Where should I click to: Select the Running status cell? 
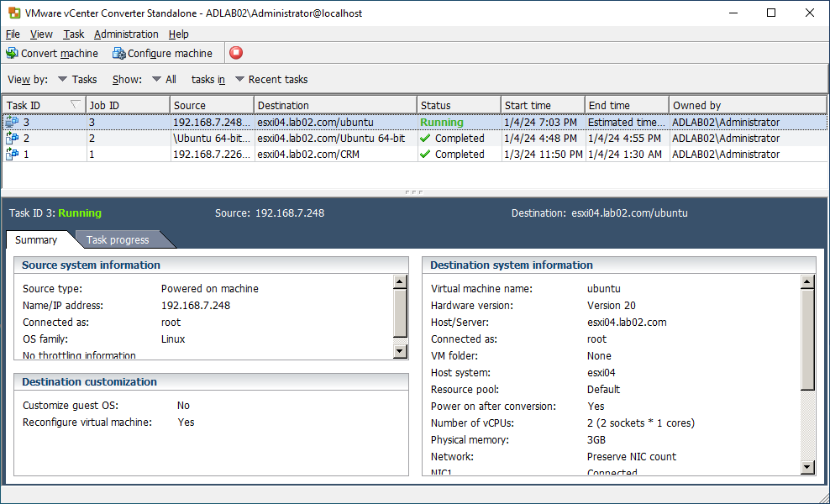(459, 123)
